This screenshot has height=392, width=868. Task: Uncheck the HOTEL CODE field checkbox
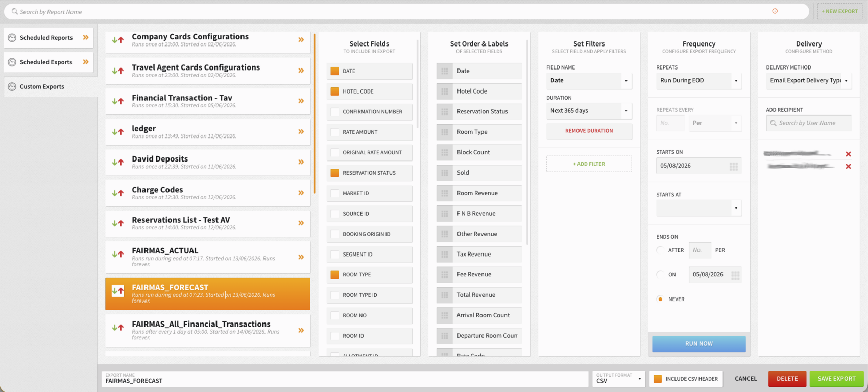(x=335, y=91)
